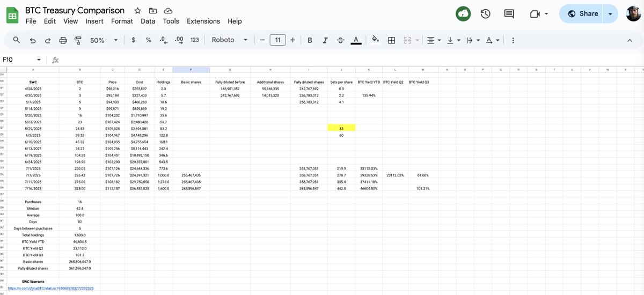
Task: Move document to a folder icon
Action: [x=153, y=11]
